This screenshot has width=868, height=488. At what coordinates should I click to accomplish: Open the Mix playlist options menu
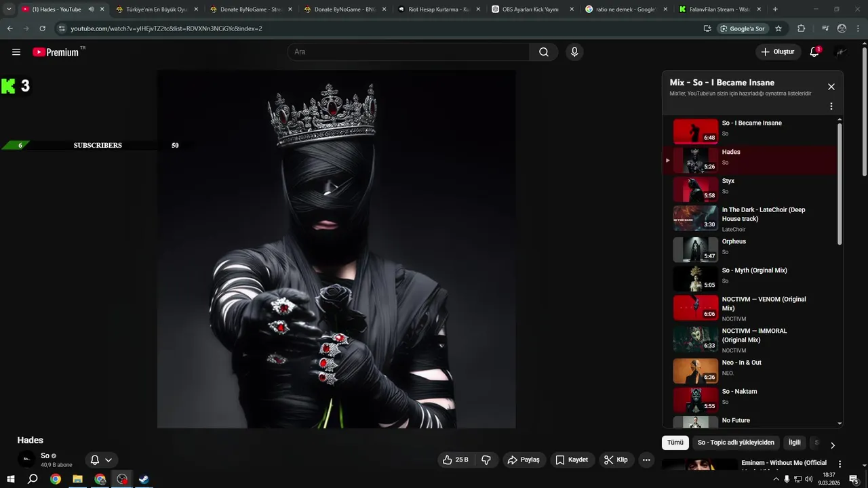pyautogui.click(x=831, y=106)
